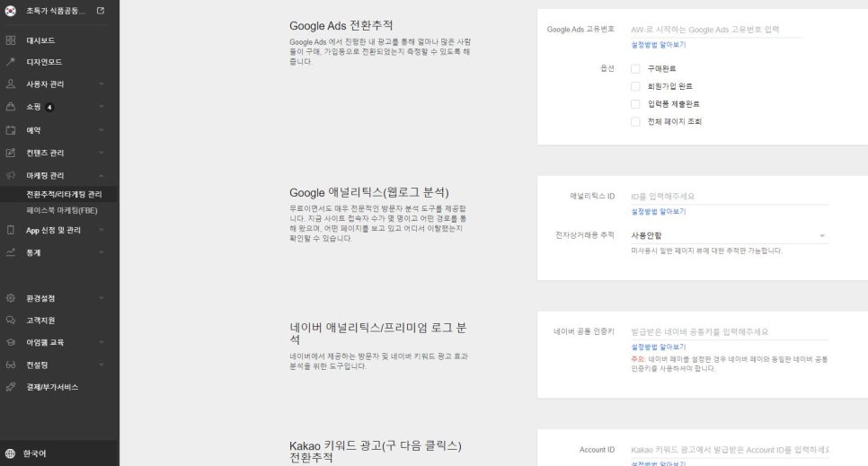868x466 pixels.
Task: Check the 입력폼 제출완료 option
Action: click(635, 104)
